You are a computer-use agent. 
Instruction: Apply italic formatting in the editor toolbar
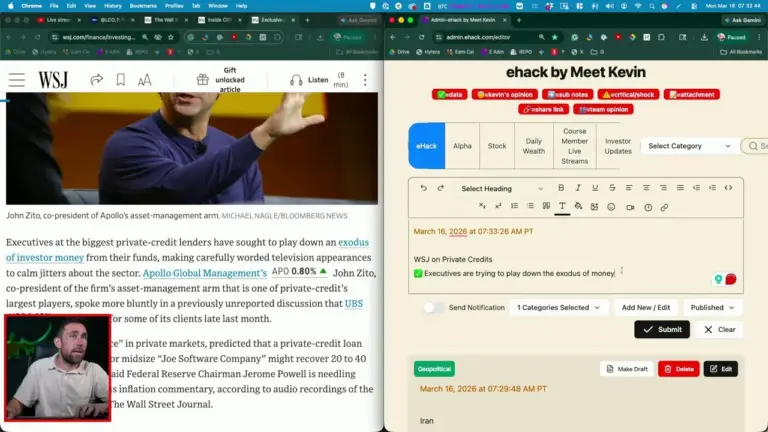pos(577,188)
